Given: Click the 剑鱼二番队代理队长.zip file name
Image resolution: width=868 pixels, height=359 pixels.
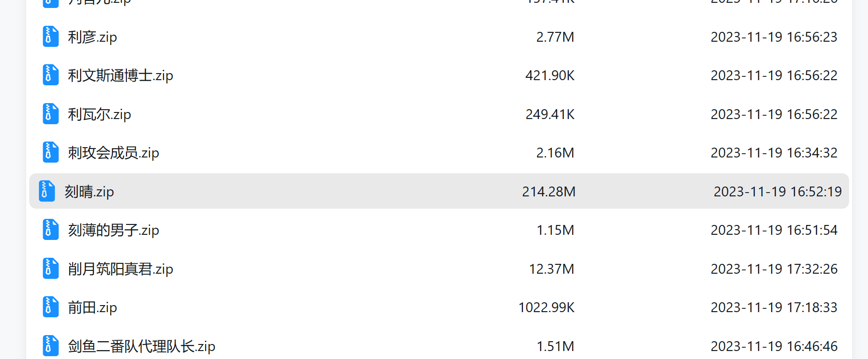Looking at the screenshot, I should 141,346.
